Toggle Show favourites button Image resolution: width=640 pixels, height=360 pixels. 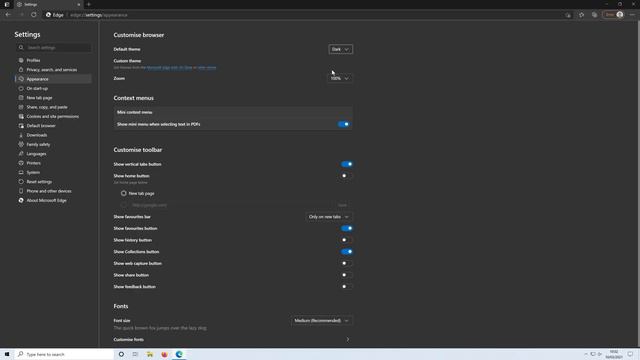coord(347,229)
